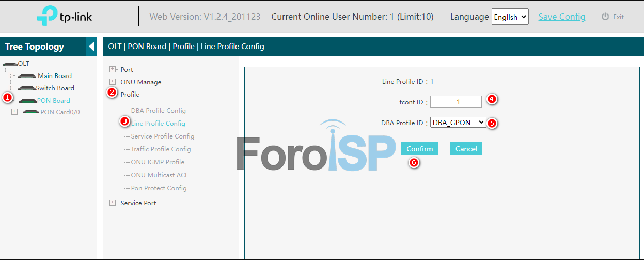Select the Switch Board device icon

pyautogui.click(x=26, y=88)
